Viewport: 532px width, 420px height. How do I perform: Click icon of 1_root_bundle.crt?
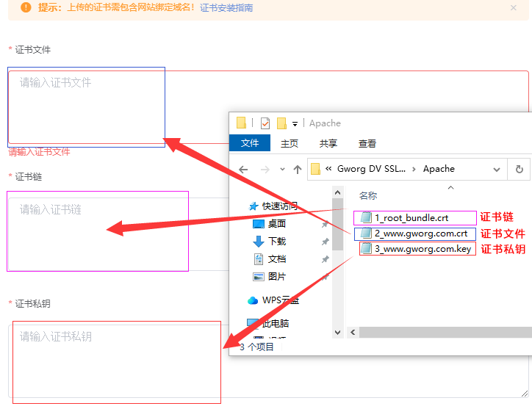tap(366, 217)
